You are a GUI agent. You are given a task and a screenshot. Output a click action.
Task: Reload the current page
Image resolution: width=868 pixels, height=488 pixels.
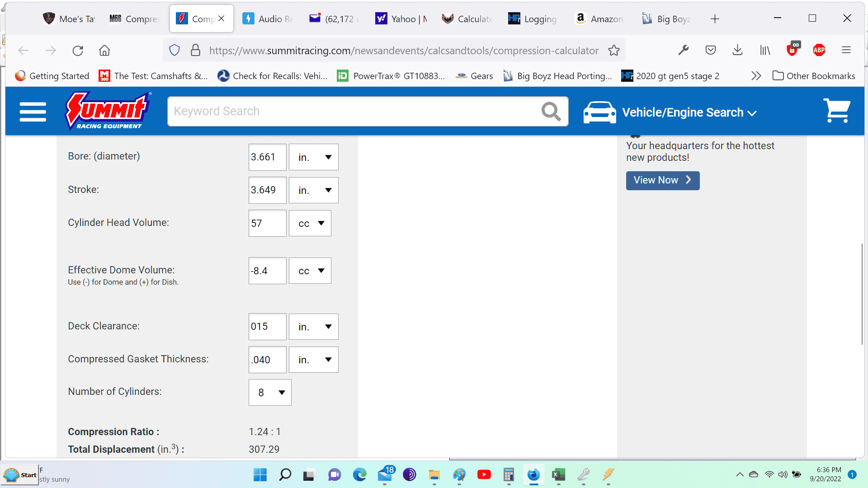coord(78,50)
